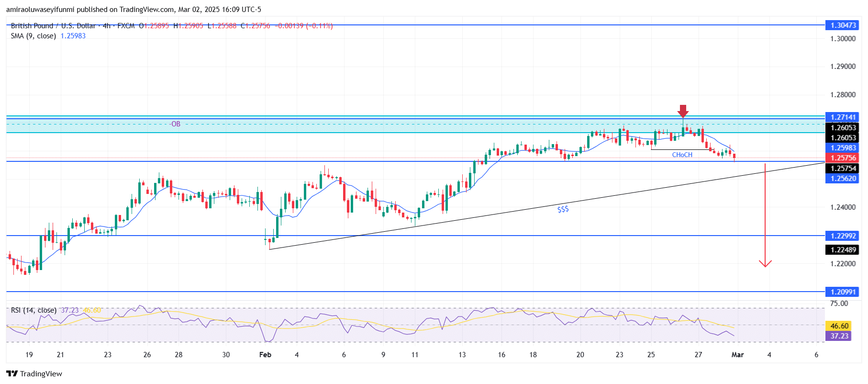Select the CHoCH annotation text
This screenshot has width=868, height=384.
[682, 155]
